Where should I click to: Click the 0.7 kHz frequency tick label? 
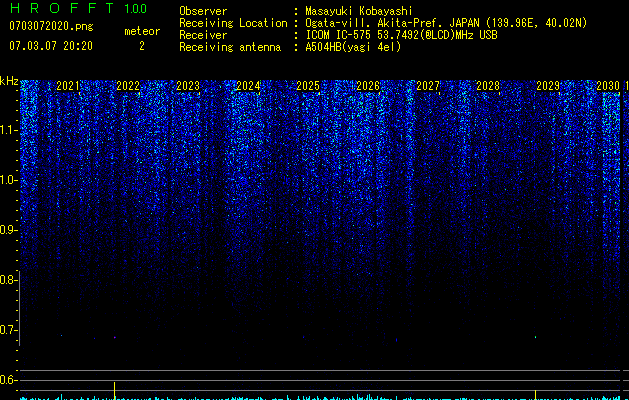coord(8,330)
